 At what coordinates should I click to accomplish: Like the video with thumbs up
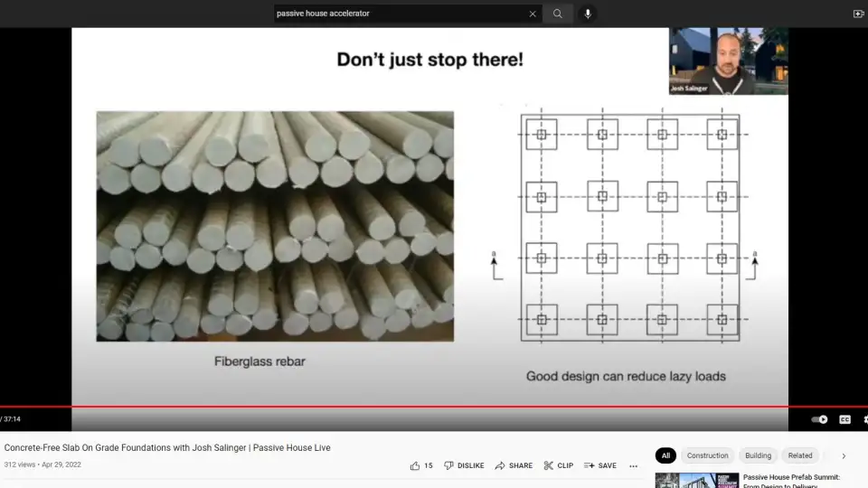(421, 465)
